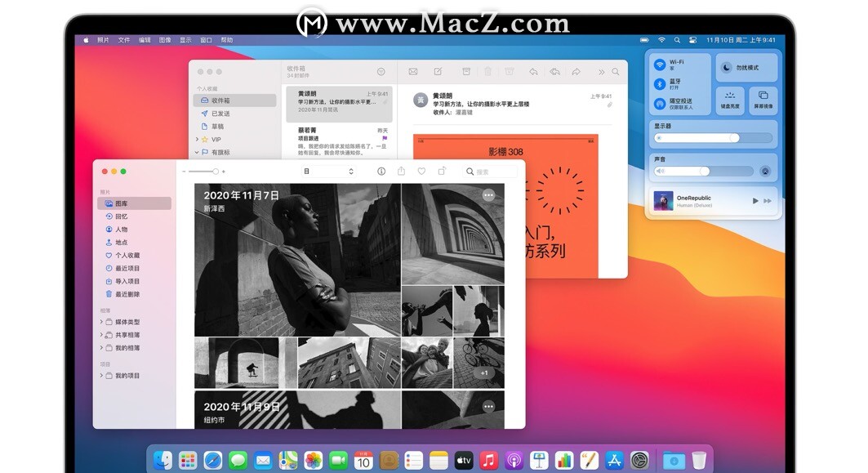Open Apple TV app in Dock

pyautogui.click(x=463, y=460)
